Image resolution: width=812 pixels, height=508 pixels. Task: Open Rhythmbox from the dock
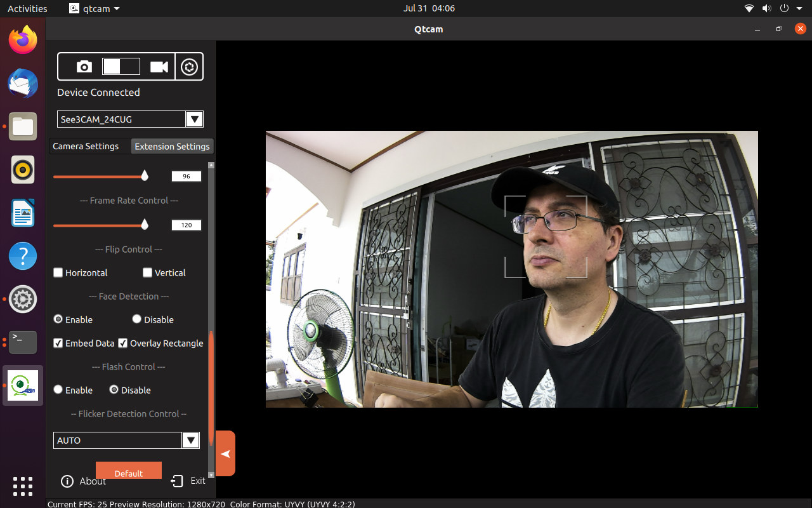click(23, 170)
